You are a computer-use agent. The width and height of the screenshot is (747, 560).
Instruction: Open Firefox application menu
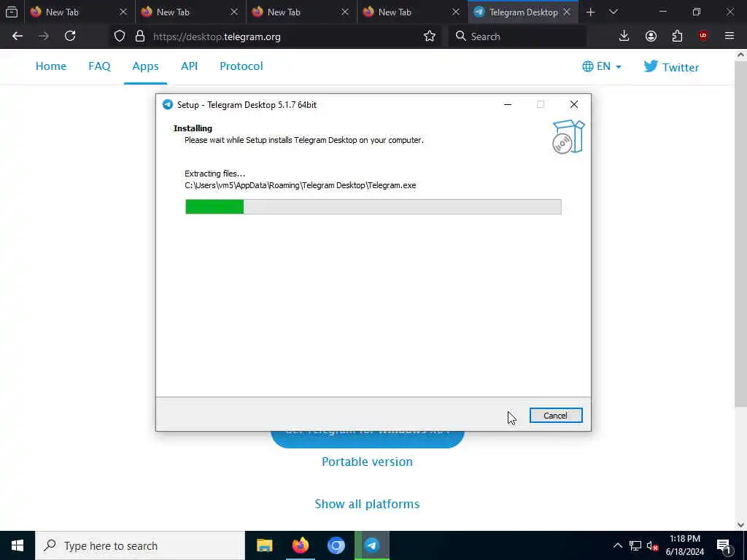(729, 36)
